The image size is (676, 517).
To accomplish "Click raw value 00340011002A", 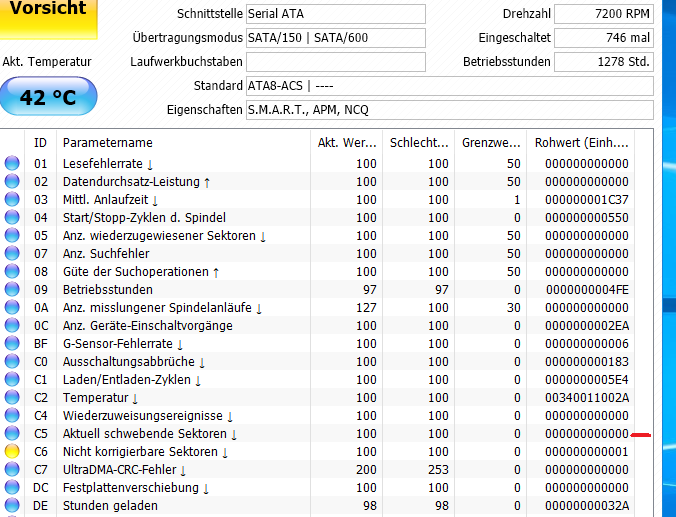I will (587, 398).
